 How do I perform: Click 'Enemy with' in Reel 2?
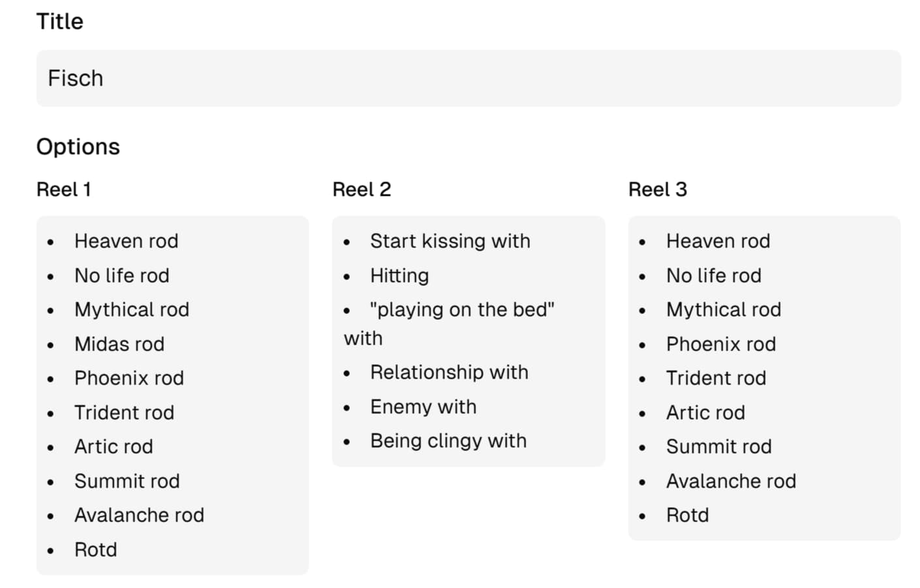coord(423,407)
